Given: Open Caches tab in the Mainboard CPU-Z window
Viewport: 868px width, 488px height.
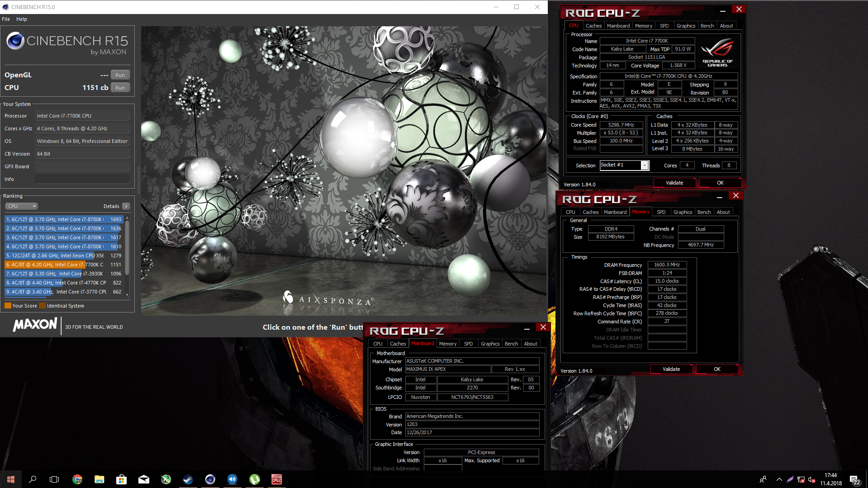Looking at the screenshot, I should [398, 344].
